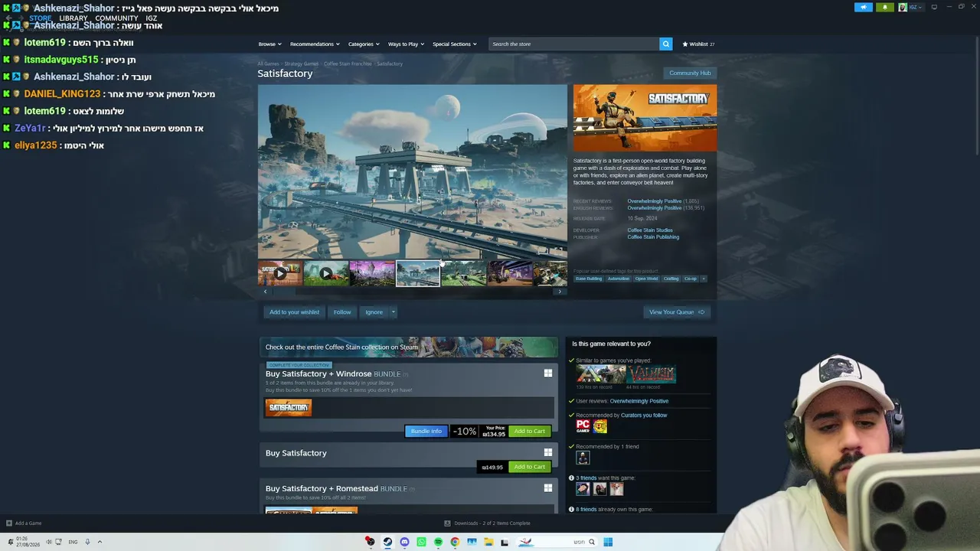The width and height of the screenshot is (980, 551).
Task: Open Google Chrome from the taskbar
Action: point(455,542)
